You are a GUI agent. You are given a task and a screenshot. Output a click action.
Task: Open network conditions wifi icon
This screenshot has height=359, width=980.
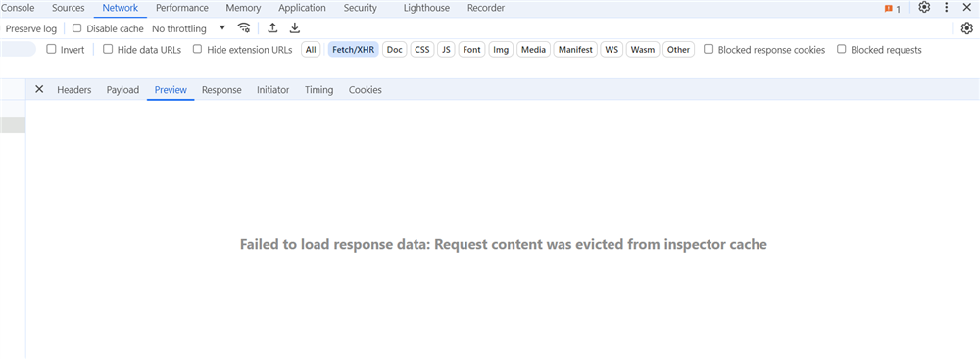point(244,28)
